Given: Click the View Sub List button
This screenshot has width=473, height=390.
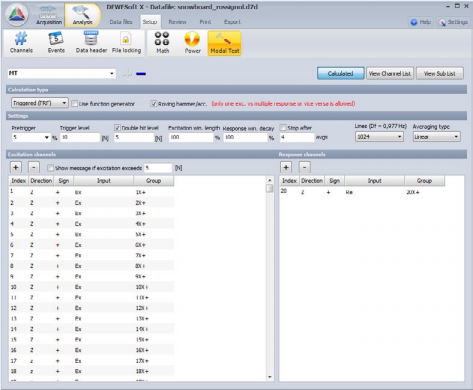Looking at the screenshot, I should point(439,74).
